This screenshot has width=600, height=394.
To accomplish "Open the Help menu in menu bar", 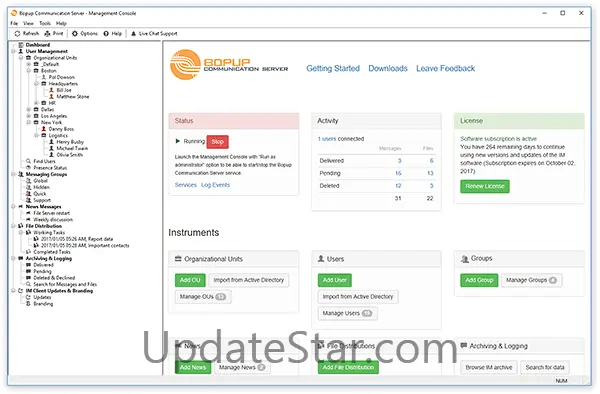I will [x=61, y=23].
